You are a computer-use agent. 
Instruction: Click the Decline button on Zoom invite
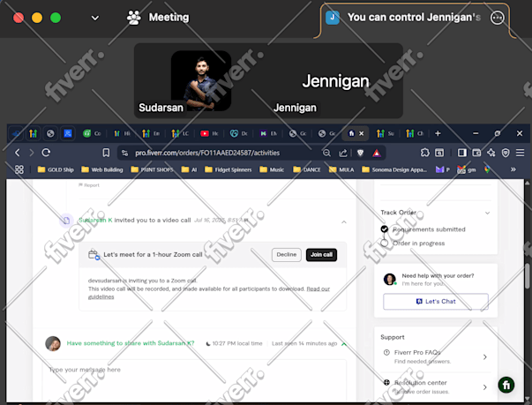[287, 255]
